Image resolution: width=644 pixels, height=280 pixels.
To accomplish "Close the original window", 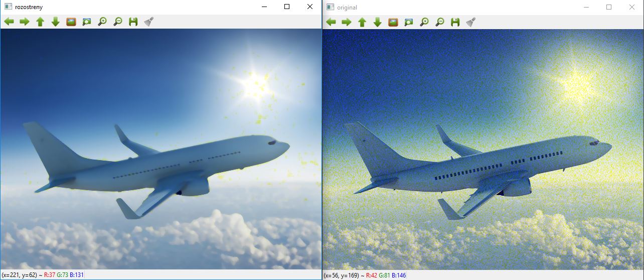I will pyautogui.click(x=632, y=7).
